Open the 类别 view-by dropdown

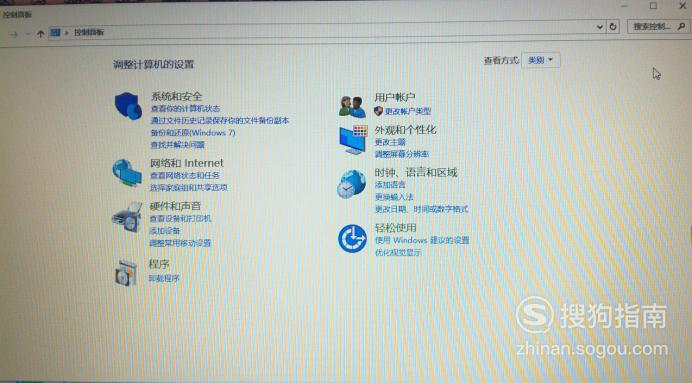click(541, 60)
